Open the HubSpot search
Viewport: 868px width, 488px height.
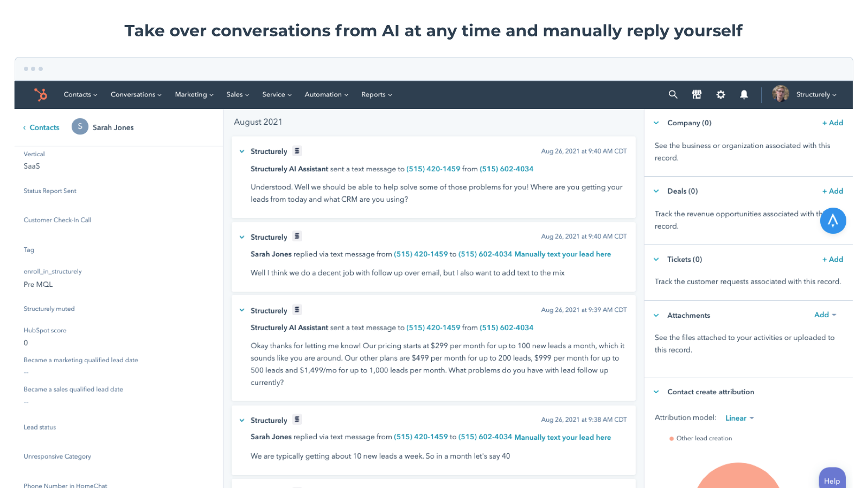click(x=673, y=94)
